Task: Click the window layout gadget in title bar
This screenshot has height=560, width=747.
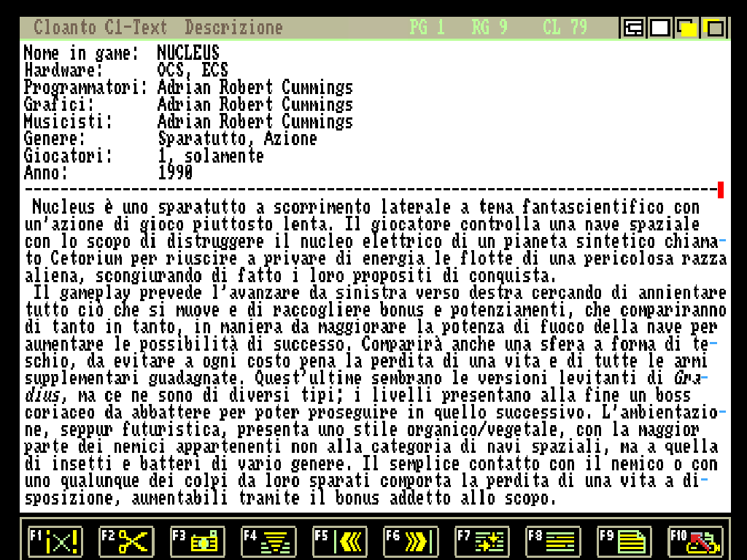Action: tap(633, 28)
